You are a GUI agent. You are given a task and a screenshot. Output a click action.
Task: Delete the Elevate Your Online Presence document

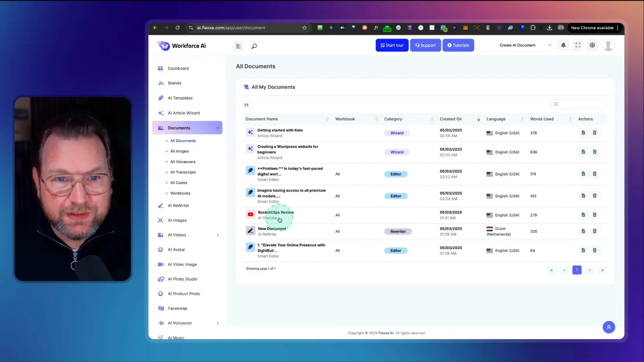(x=594, y=250)
